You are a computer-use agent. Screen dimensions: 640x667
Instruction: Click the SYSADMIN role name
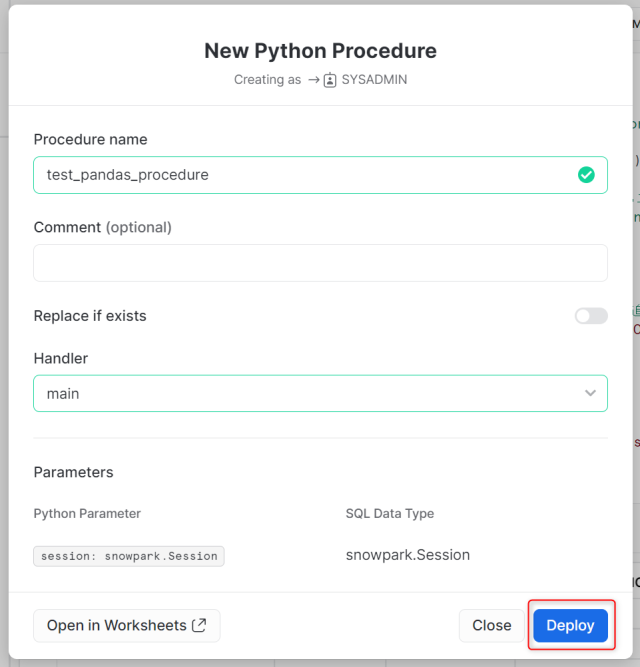pyautogui.click(x=374, y=80)
